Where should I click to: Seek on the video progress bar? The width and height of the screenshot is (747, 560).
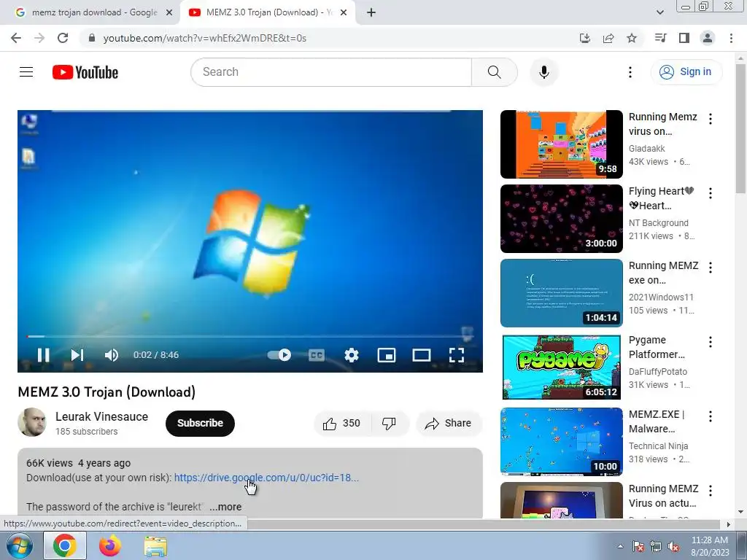250,336
